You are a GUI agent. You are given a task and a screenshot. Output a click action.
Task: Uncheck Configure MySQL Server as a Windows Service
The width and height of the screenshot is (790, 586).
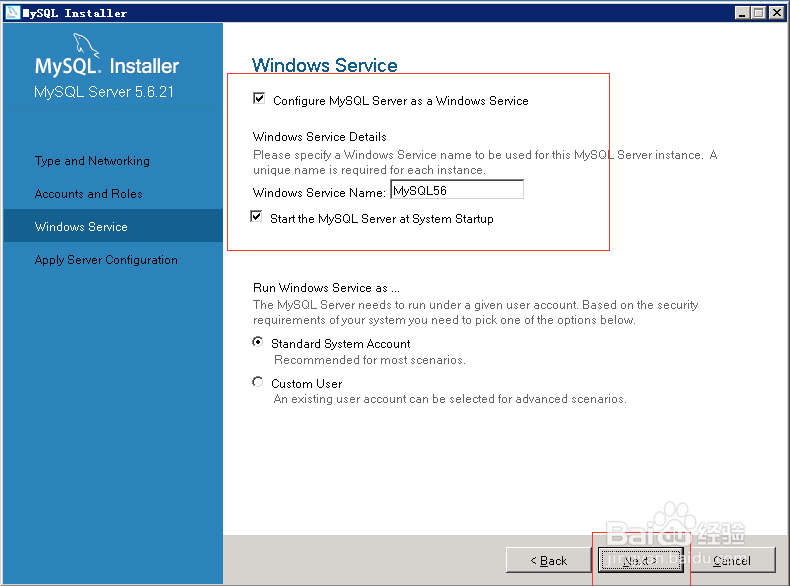pos(259,98)
